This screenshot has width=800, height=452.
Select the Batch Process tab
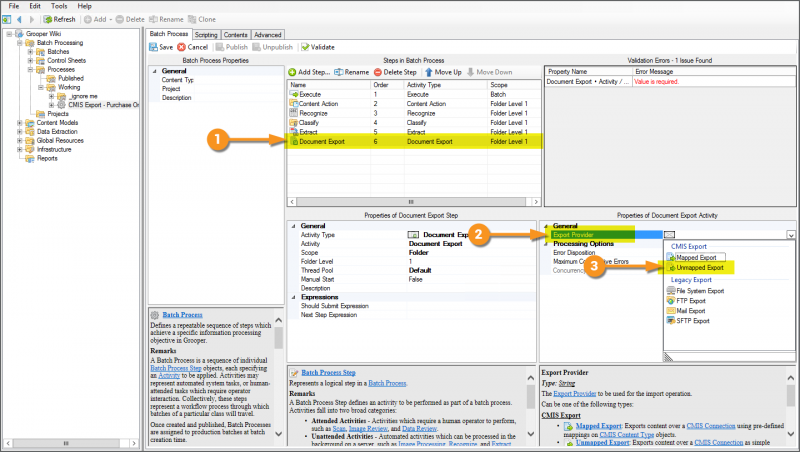point(169,34)
